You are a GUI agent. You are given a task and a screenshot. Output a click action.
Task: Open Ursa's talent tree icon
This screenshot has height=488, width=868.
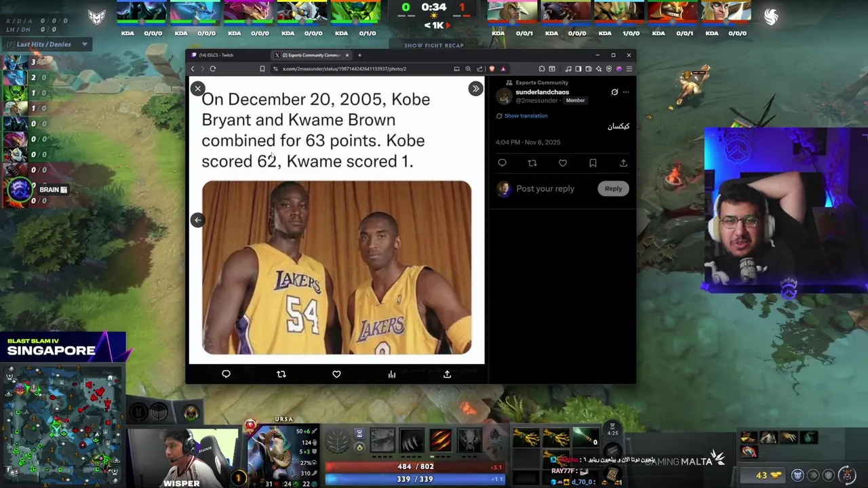[x=337, y=442]
